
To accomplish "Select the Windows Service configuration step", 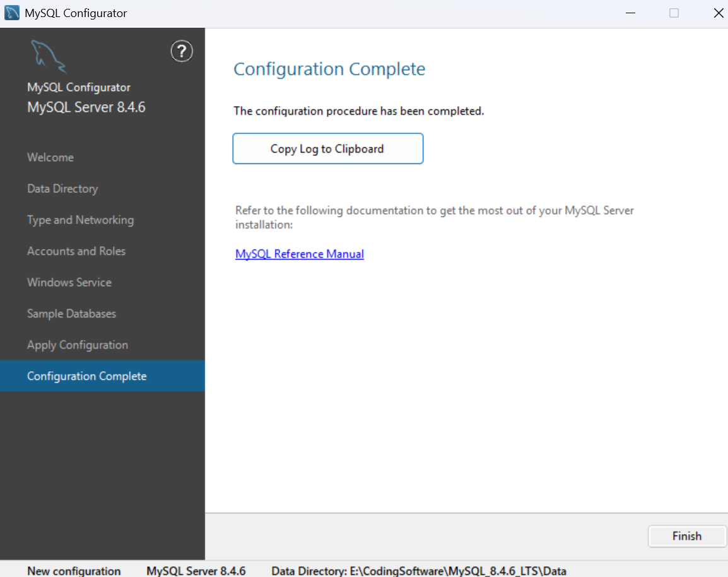I will [x=69, y=282].
